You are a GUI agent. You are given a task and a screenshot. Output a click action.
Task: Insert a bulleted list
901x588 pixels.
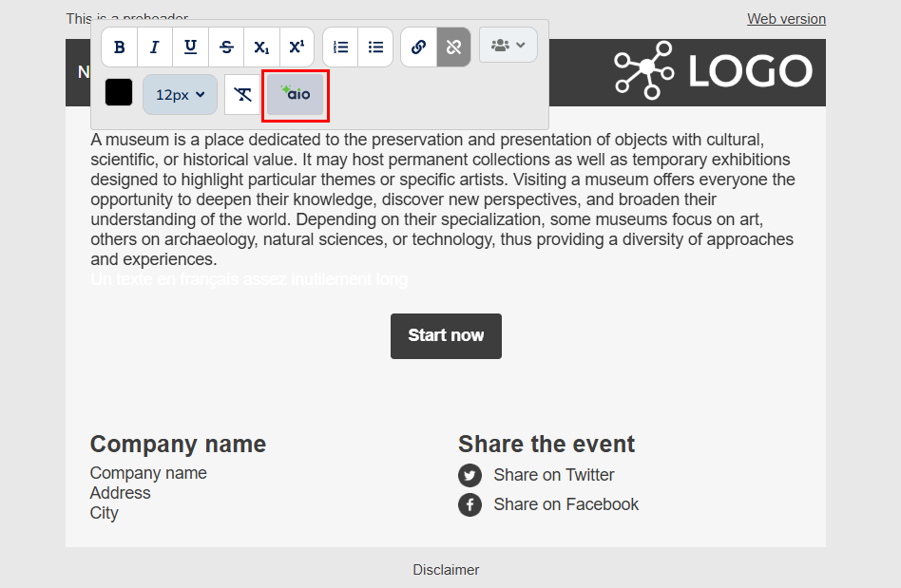(375, 47)
